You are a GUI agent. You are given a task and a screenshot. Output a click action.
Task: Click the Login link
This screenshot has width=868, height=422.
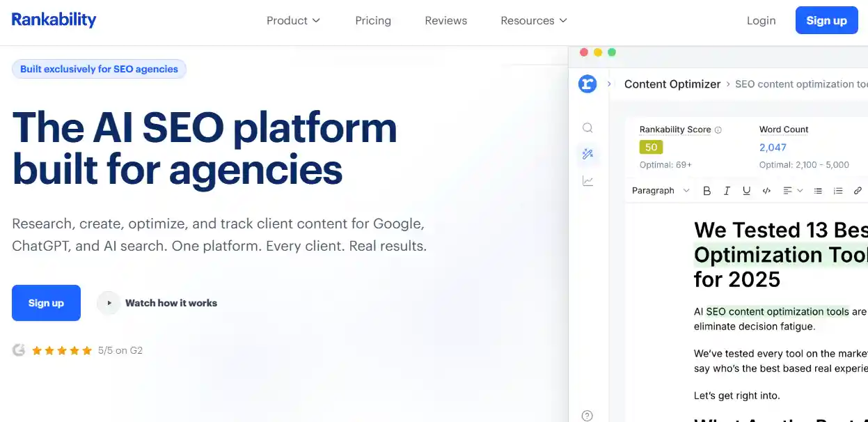pos(761,20)
